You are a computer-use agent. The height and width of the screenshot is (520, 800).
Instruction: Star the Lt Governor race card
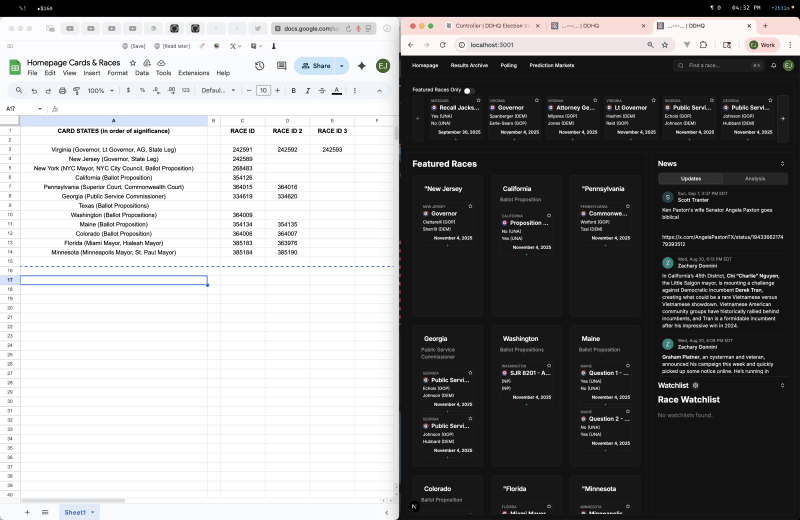coord(654,100)
